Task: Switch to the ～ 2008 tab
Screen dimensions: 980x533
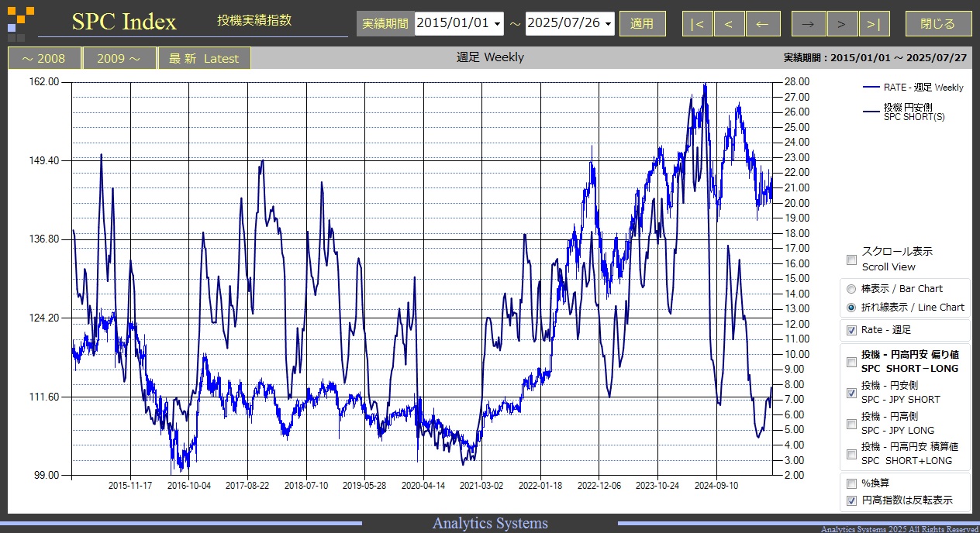Action: tap(43, 58)
